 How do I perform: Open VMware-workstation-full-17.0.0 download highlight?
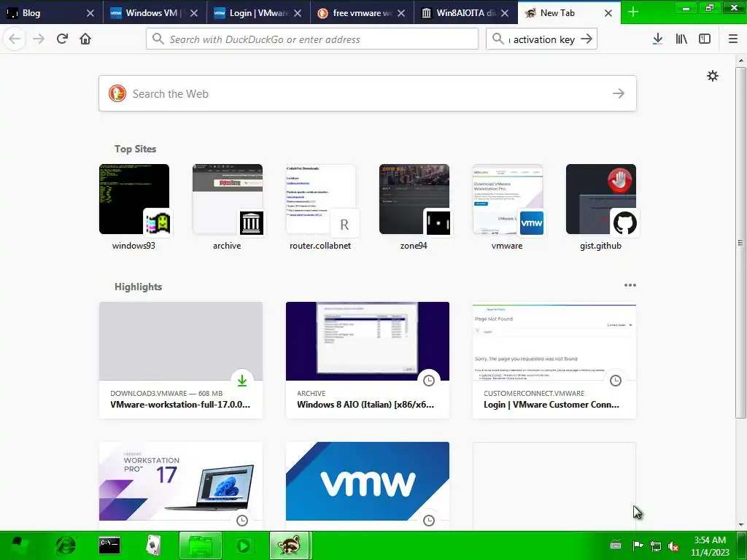click(181, 360)
